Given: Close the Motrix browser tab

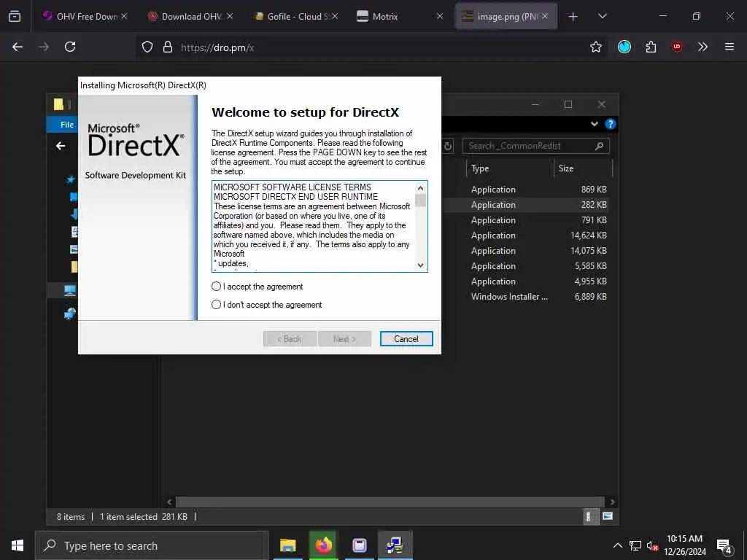Looking at the screenshot, I should (440, 16).
